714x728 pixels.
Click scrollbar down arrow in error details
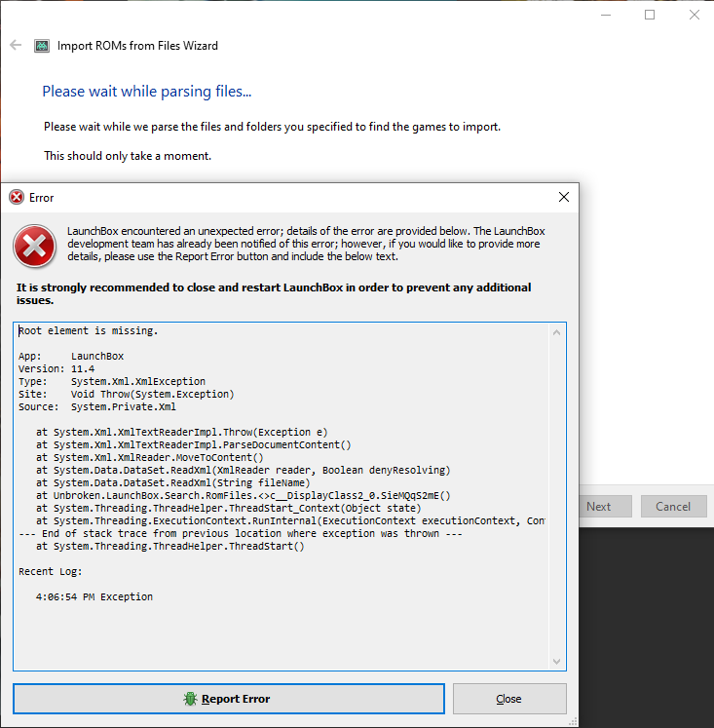point(557,662)
